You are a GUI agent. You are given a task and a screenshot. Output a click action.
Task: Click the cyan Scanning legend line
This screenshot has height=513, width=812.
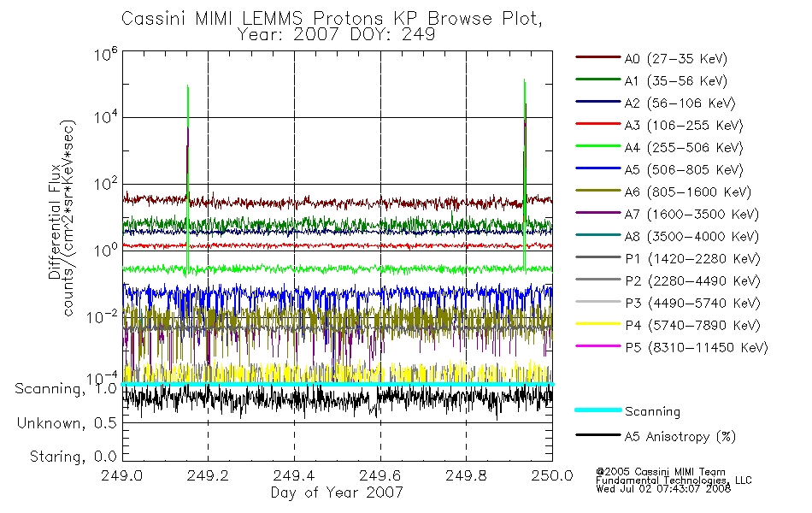click(x=597, y=410)
